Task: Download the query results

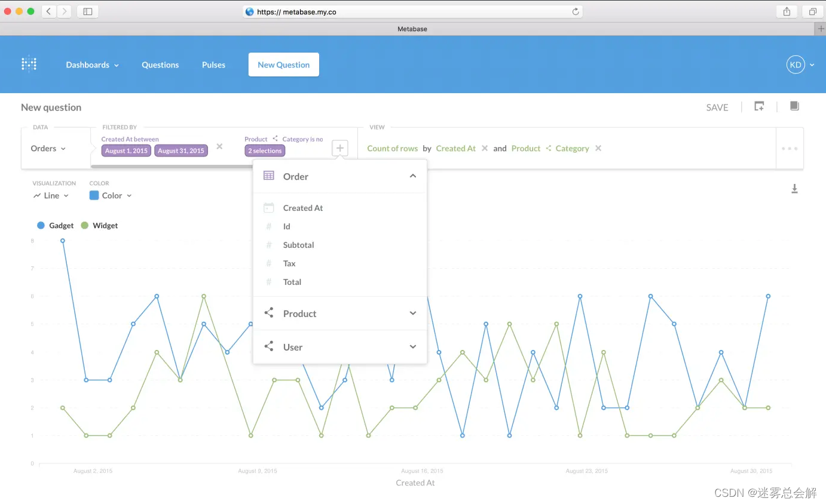Action: [x=794, y=189]
